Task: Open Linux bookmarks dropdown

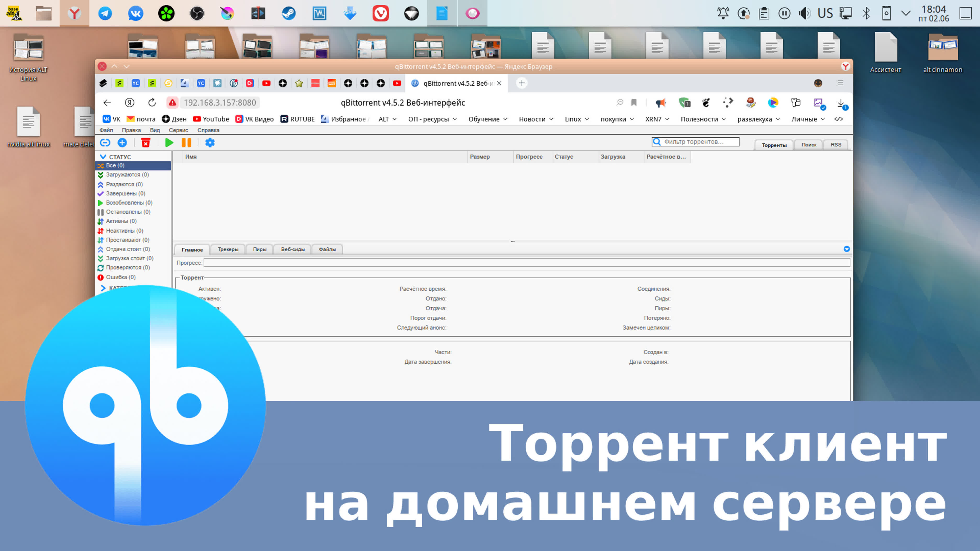Action: click(x=577, y=119)
